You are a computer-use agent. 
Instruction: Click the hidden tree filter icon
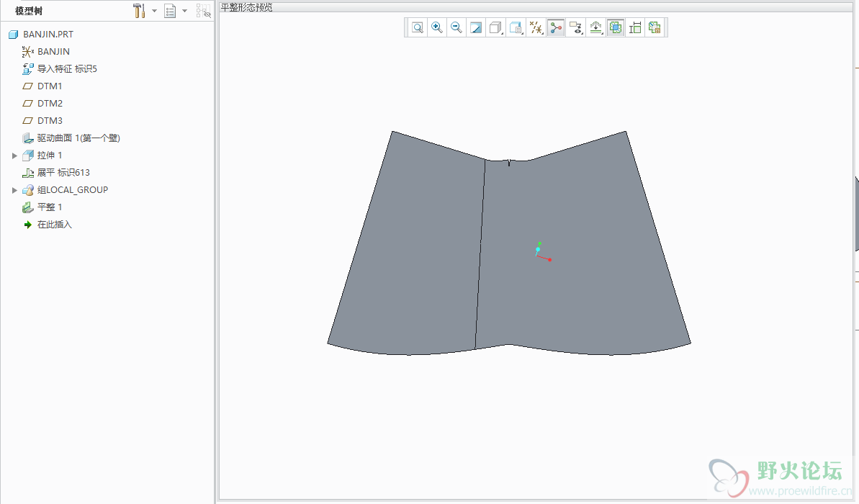[x=203, y=11]
